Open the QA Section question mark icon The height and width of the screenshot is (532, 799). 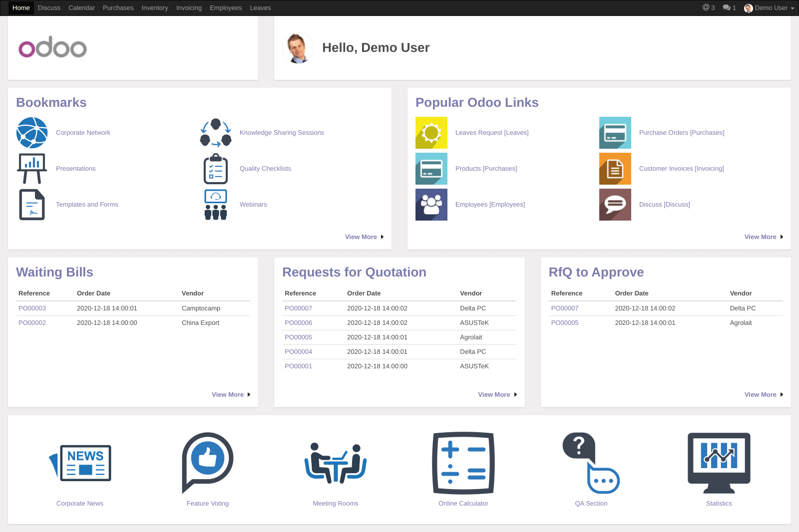pyautogui.click(x=591, y=463)
